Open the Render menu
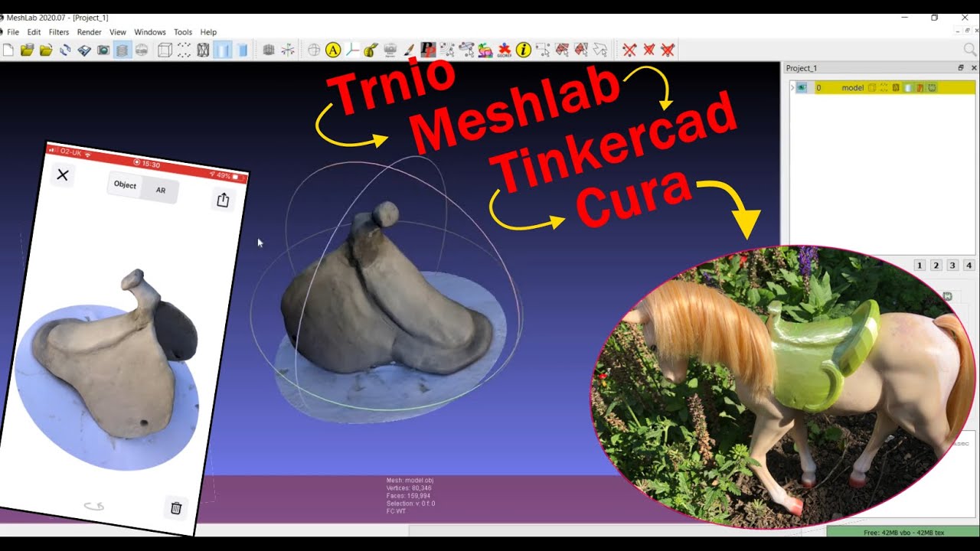 pyautogui.click(x=90, y=32)
